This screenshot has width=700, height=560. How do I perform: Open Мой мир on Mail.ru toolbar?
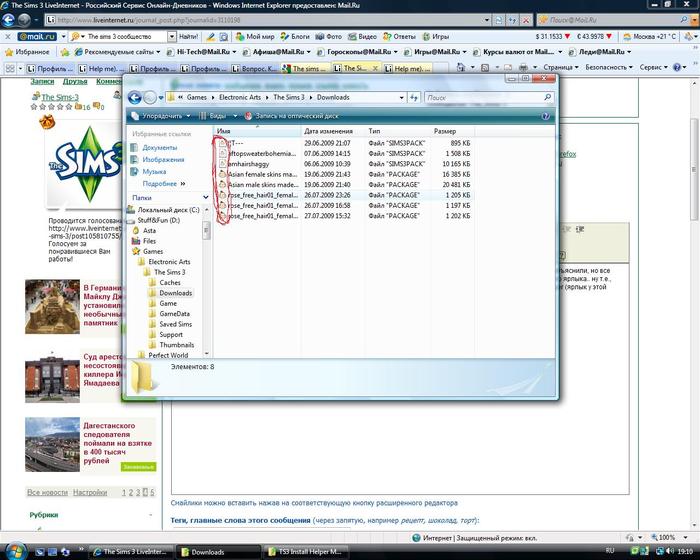point(255,37)
